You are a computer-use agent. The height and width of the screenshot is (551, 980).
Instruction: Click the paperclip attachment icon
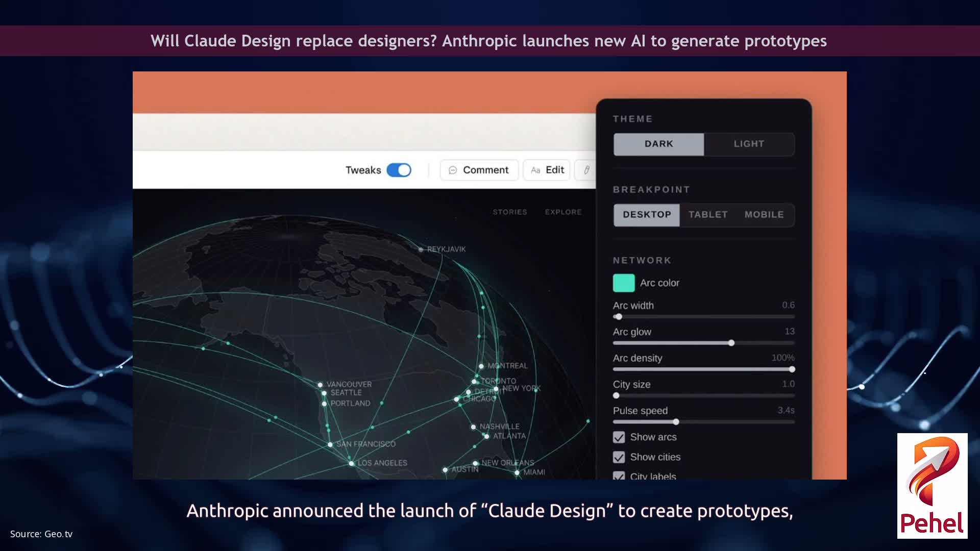click(586, 170)
